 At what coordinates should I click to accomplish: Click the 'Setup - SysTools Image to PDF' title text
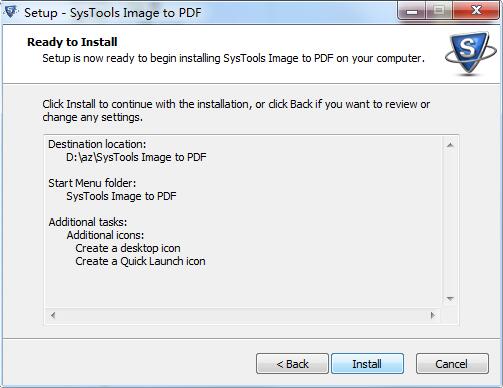pos(113,13)
